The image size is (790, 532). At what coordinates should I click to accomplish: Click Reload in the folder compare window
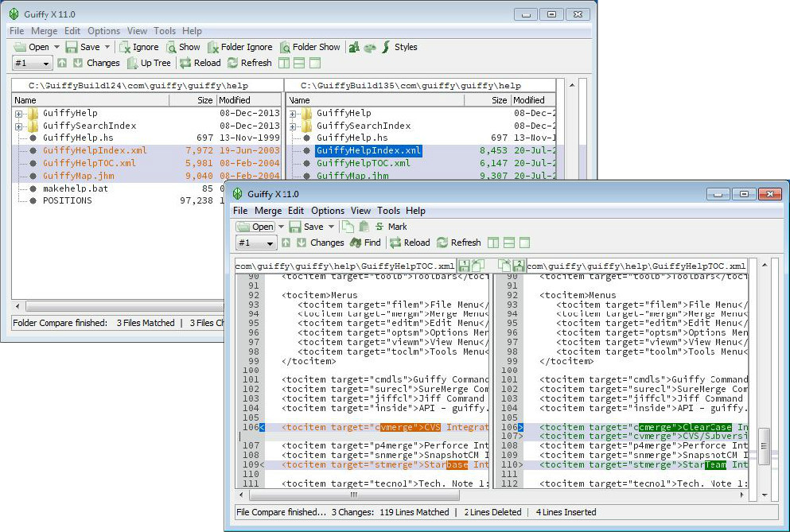[x=200, y=63]
